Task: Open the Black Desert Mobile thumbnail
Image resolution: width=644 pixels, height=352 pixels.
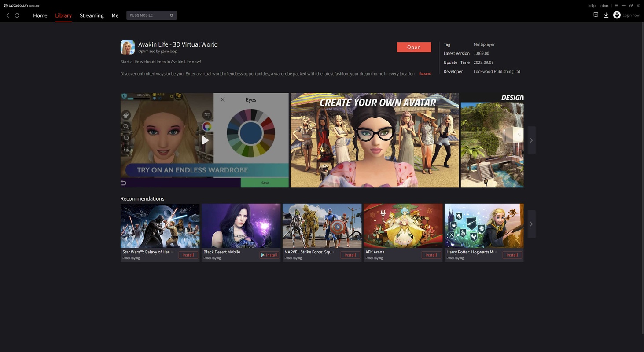Action: 241,226
